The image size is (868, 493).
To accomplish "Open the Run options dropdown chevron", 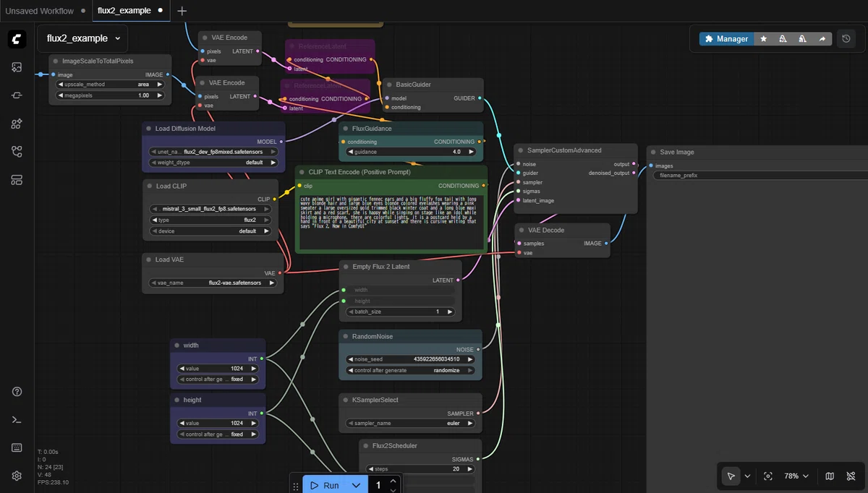I will 356,486.
